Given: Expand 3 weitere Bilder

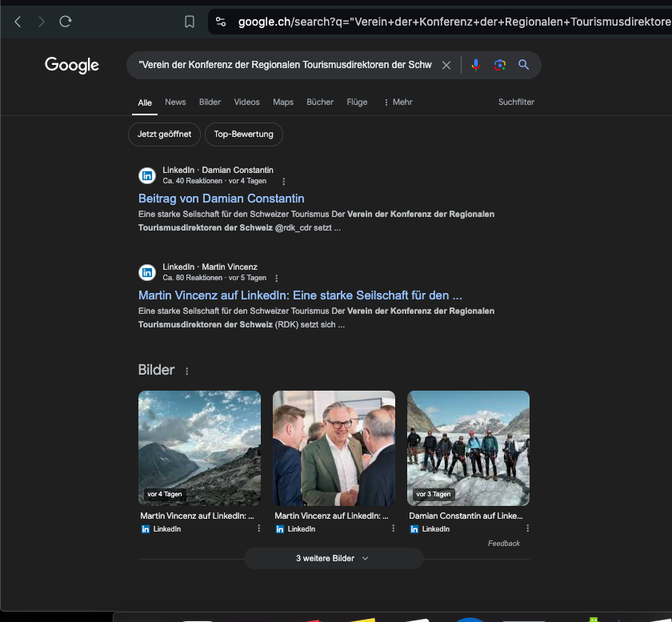Looking at the screenshot, I should [334, 559].
